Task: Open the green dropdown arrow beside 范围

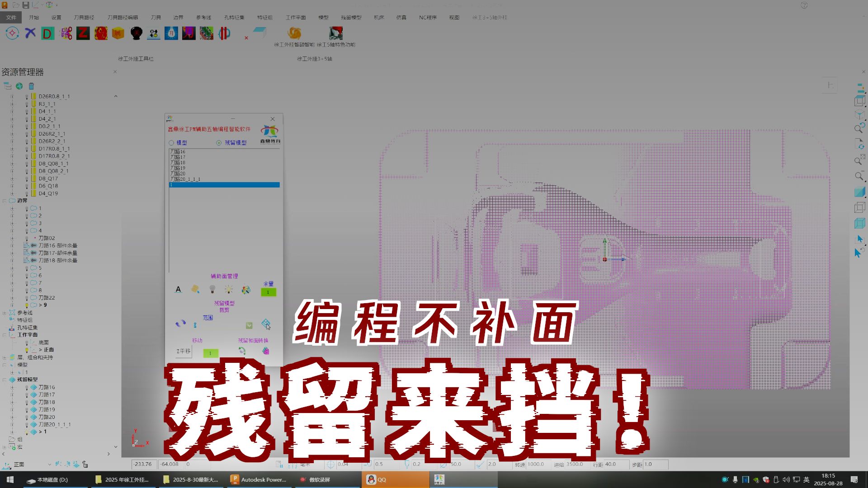Action: 249,325
